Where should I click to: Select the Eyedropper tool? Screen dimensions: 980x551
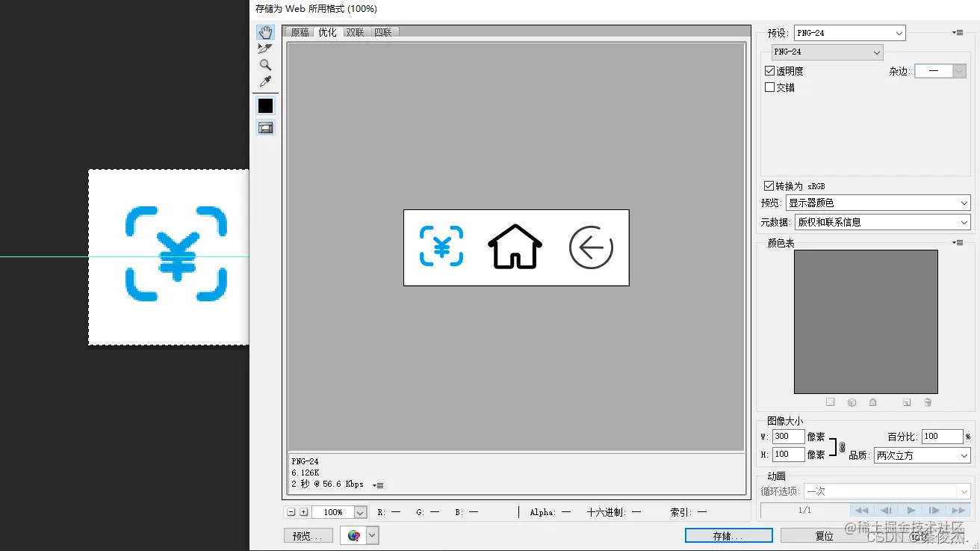tap(265, 81)
